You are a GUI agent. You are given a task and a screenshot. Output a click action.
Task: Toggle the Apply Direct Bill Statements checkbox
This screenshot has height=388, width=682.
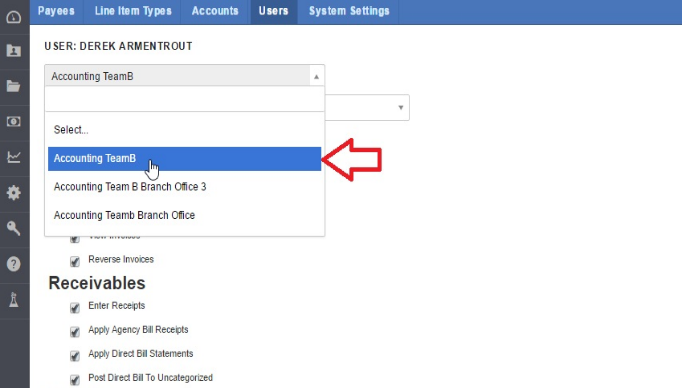pyautogui.click(x=75, y=356)
